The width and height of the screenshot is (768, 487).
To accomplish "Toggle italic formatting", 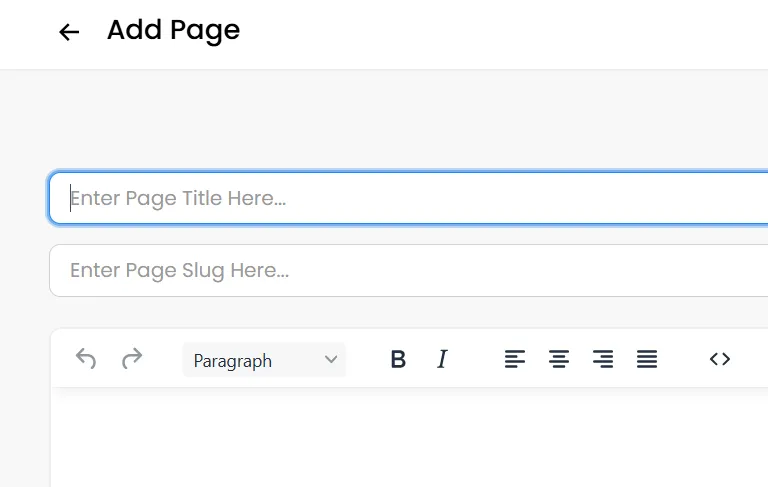I will pos(442,359).
